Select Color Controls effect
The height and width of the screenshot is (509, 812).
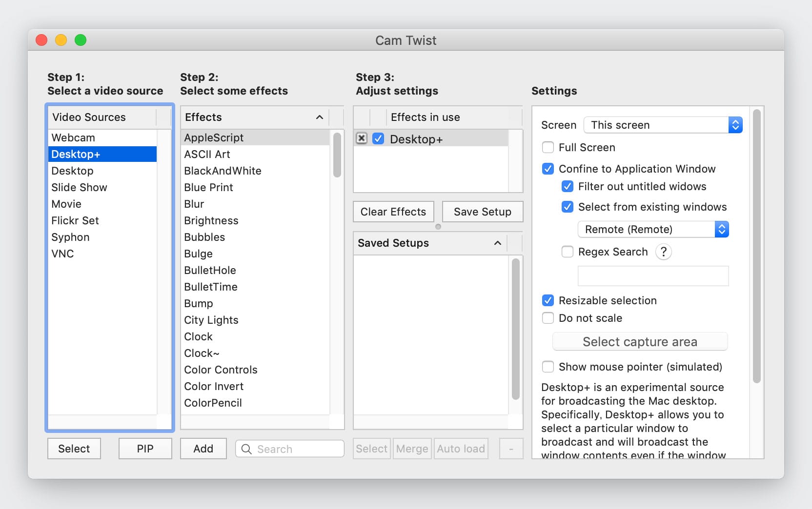[255, 370]
